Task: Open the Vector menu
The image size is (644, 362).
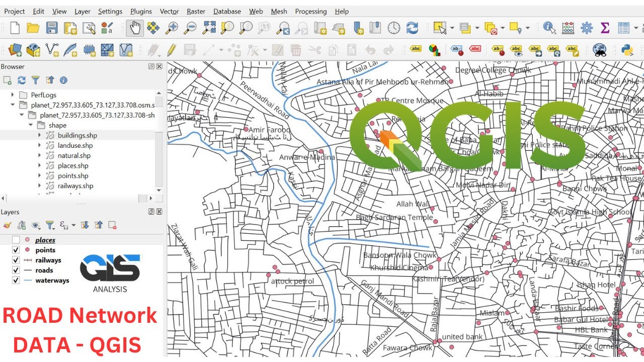Action: click(170, 11)
